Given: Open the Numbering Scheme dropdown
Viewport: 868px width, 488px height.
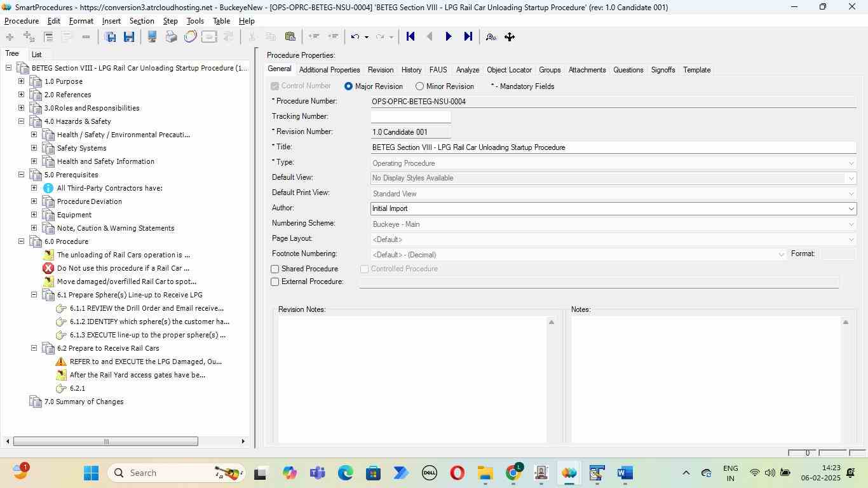Looking at the screenshot, I should coord(851,224).
